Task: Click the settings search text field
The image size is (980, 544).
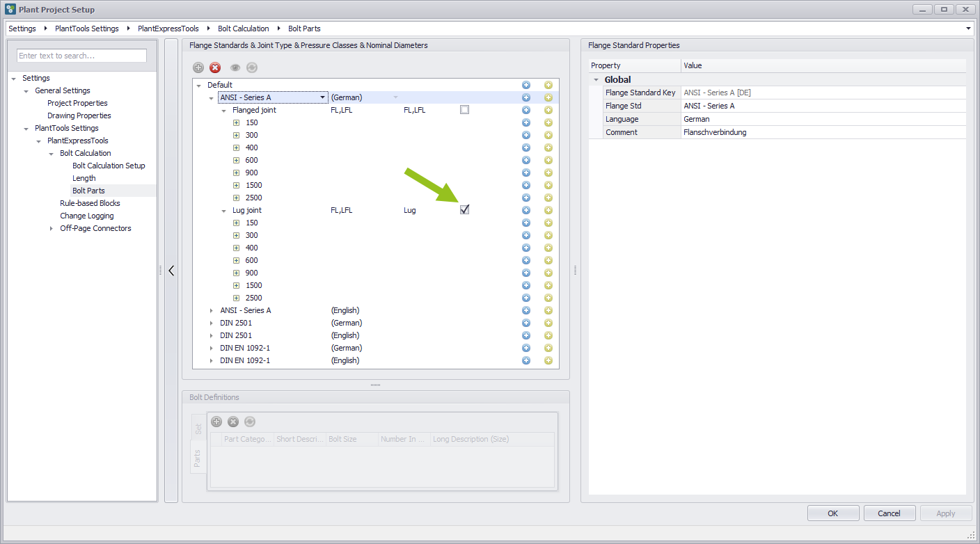Action: 82,56
